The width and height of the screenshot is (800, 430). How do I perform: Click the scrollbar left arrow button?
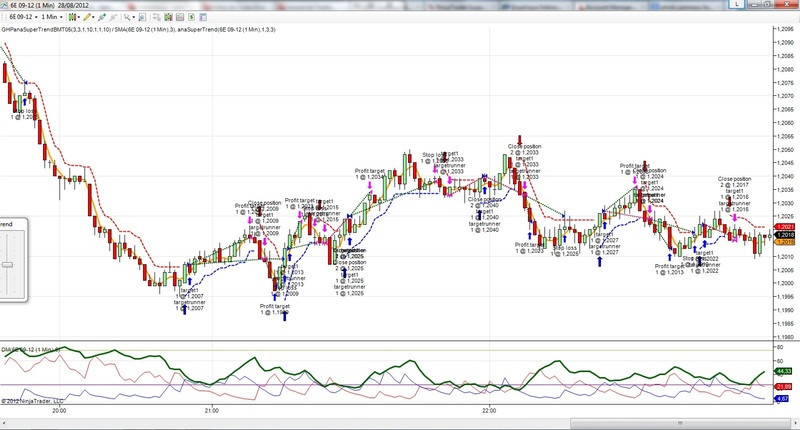pos(4,423)
